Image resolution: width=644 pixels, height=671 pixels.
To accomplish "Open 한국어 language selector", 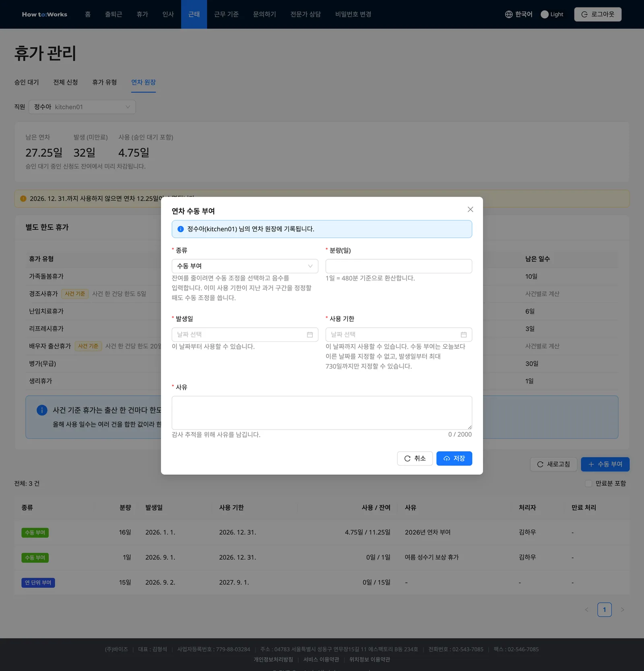I will click(519, 14).
